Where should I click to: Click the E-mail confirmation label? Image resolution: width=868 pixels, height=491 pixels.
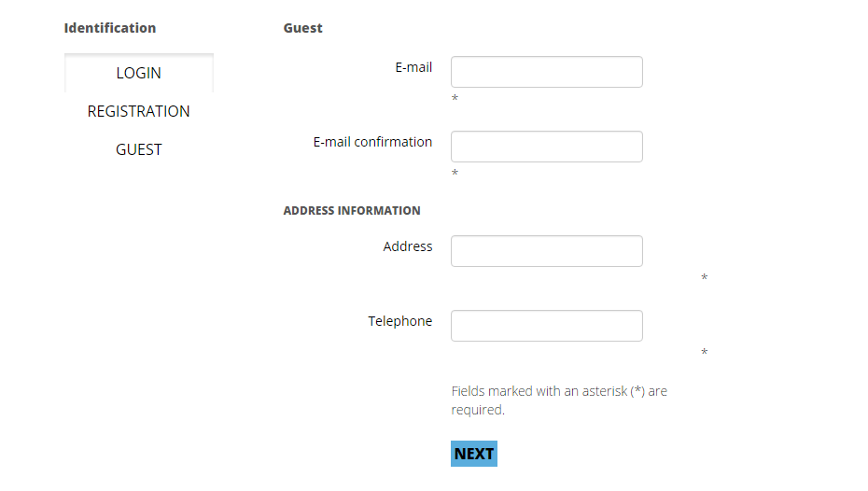[x=372, y=142]
